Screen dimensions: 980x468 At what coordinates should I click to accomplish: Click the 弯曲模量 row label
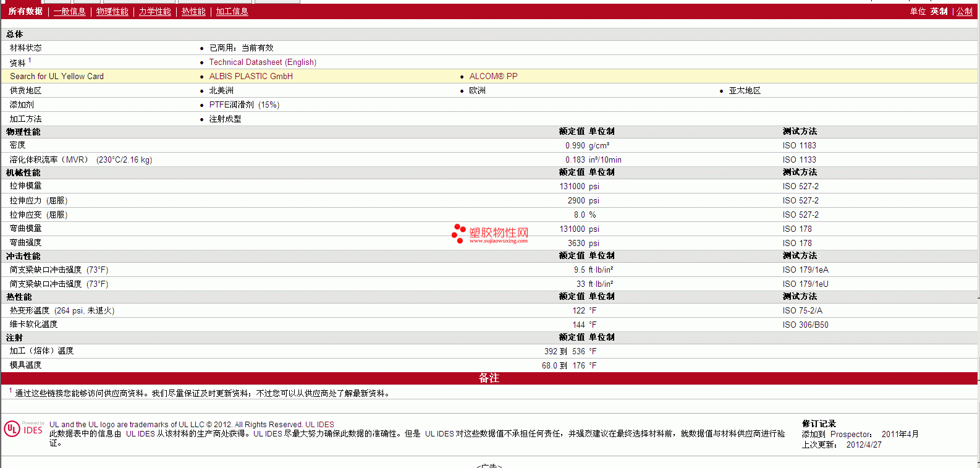[25, 229]
